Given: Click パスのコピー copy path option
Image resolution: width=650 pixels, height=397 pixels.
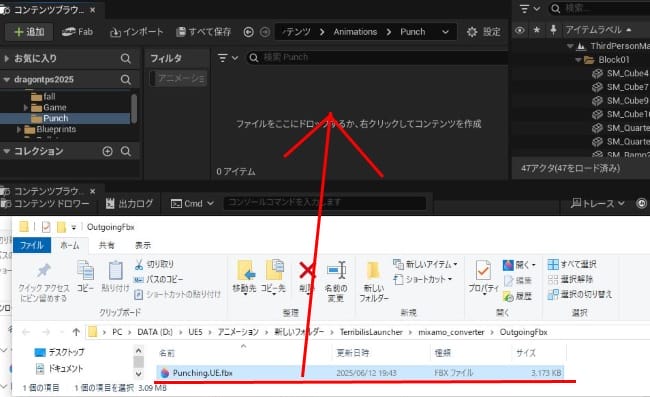Looking at the screenshot, I should point(159,279).
